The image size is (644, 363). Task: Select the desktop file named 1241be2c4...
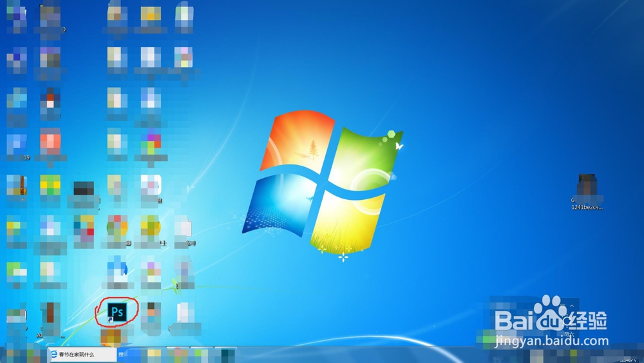(x=587, y=192)
